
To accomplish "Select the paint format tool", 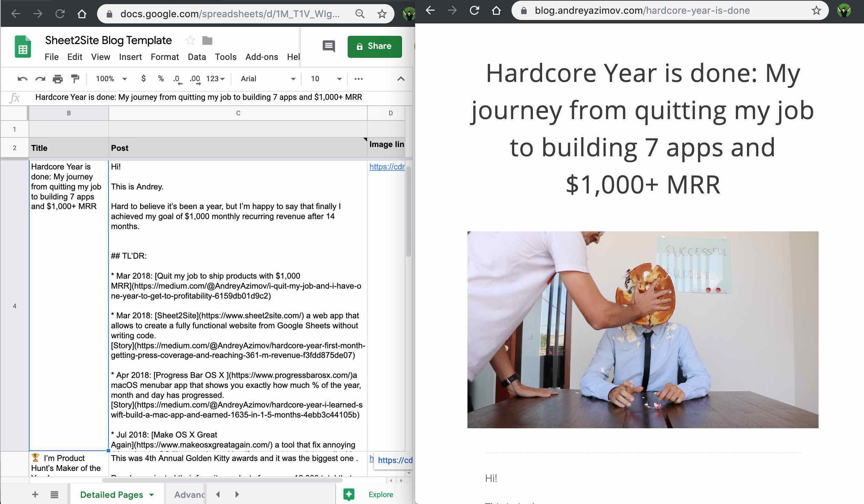I will (75, 79).
